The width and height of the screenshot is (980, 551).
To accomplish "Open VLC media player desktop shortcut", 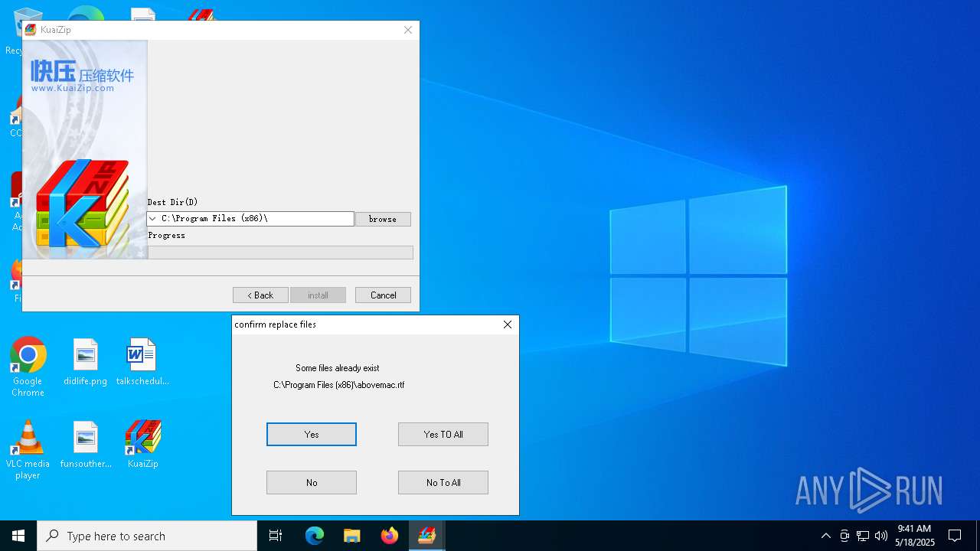I will (x=28, y=450).
